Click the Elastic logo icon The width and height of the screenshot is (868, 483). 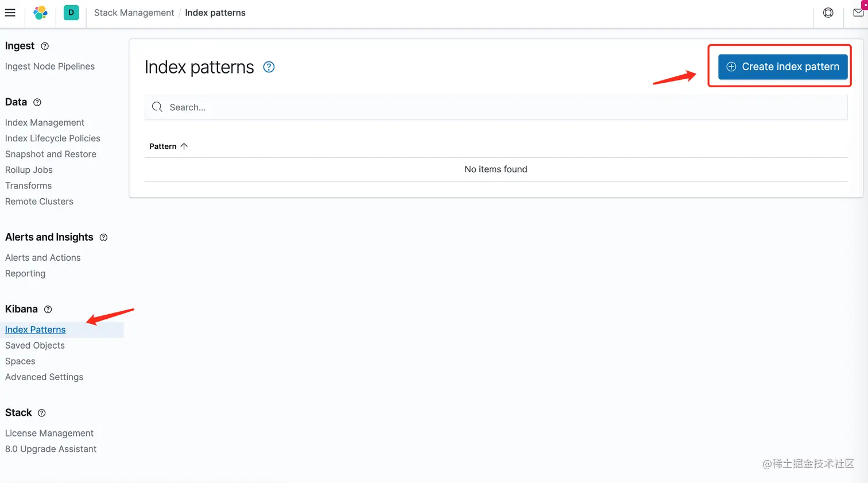click(x=40, y=13)
